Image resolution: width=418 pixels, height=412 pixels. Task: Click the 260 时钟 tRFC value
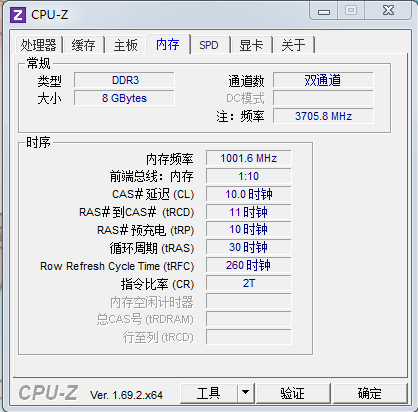coord(249,265)
